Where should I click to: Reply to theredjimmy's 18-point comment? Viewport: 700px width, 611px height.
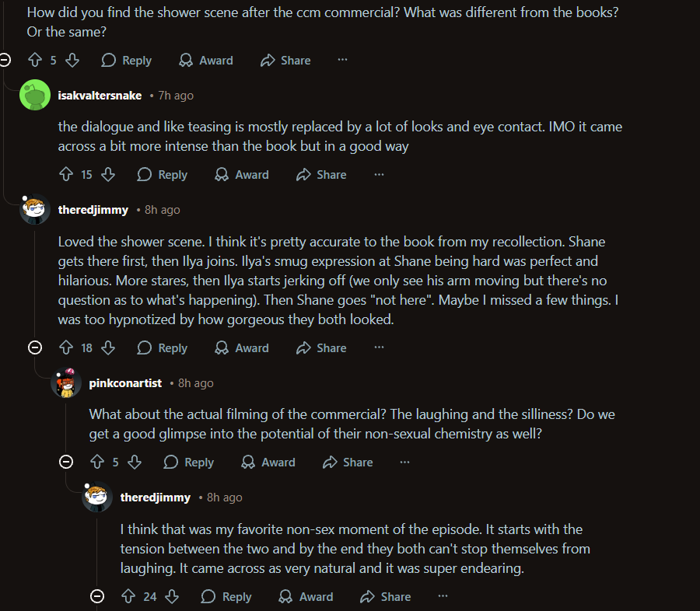coord(163,348)
